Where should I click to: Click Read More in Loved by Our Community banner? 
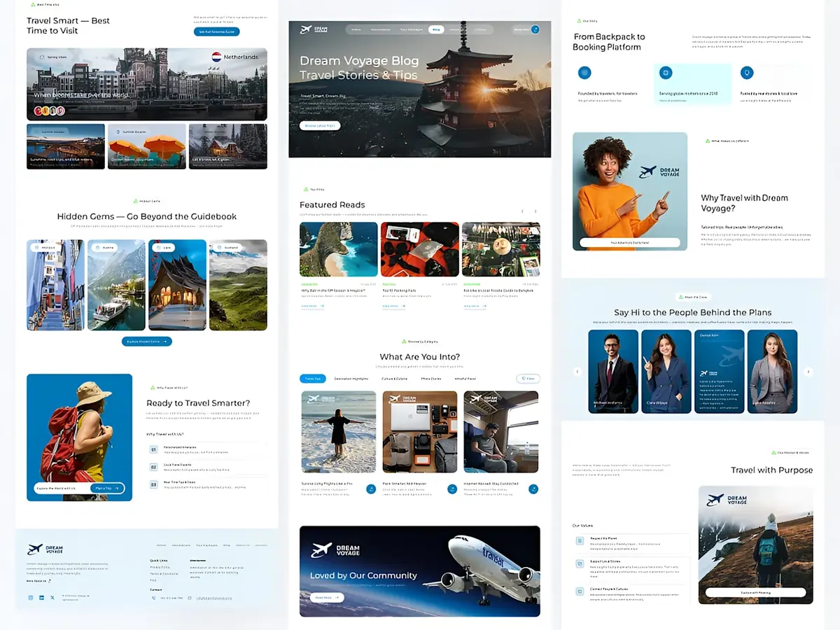[327, 598]
